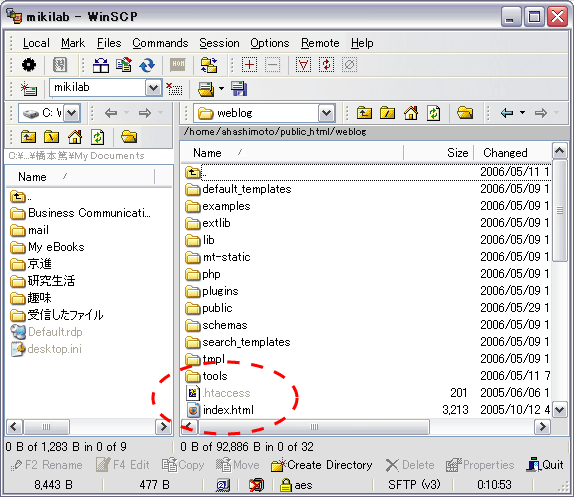Select the plugins remote folder
Viewport: 574px width, 497px height.
(212, 291)
